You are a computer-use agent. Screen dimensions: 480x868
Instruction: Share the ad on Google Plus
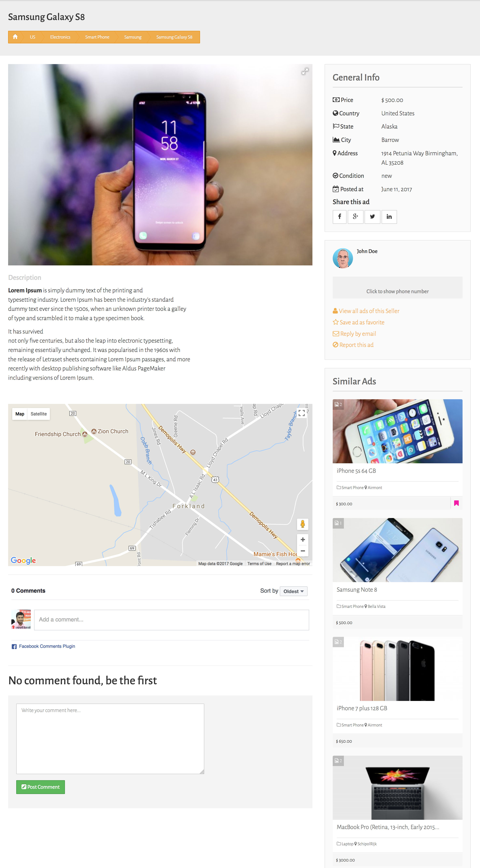(356, 217)
